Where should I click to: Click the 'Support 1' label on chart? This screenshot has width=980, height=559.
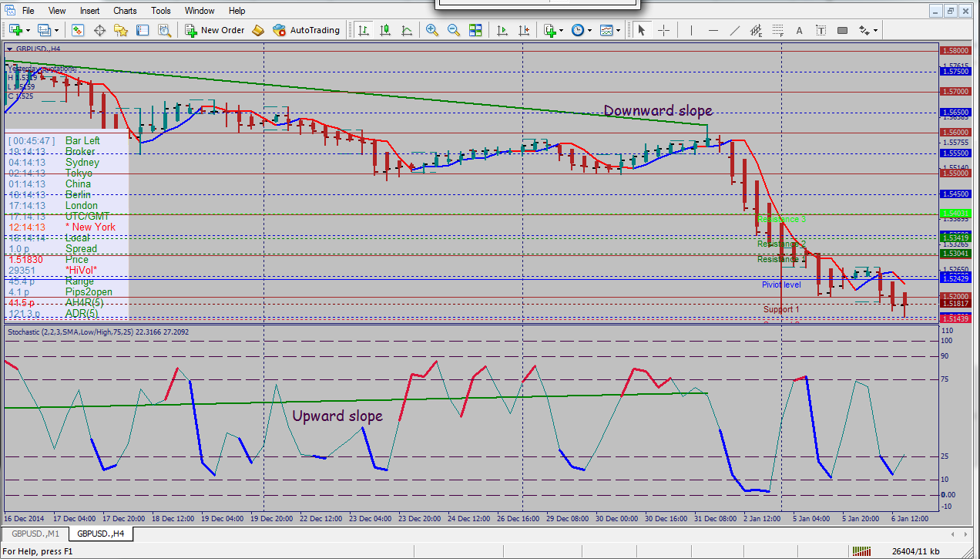pos(781,309)
